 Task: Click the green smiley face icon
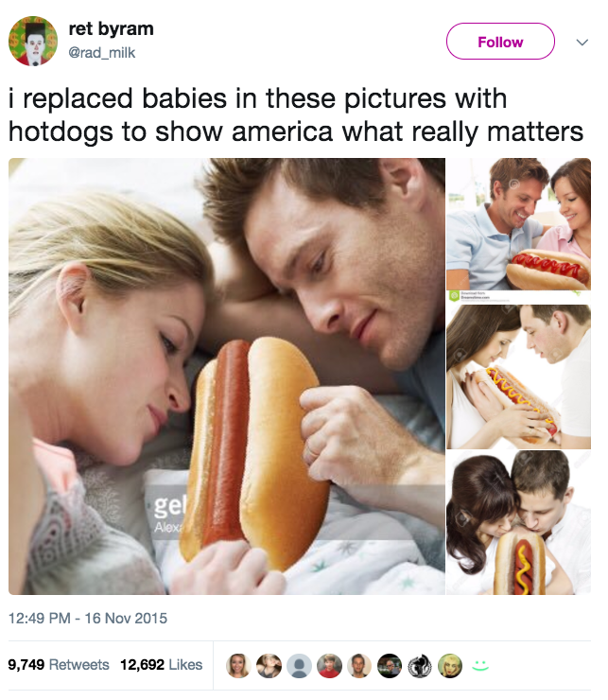480,665
